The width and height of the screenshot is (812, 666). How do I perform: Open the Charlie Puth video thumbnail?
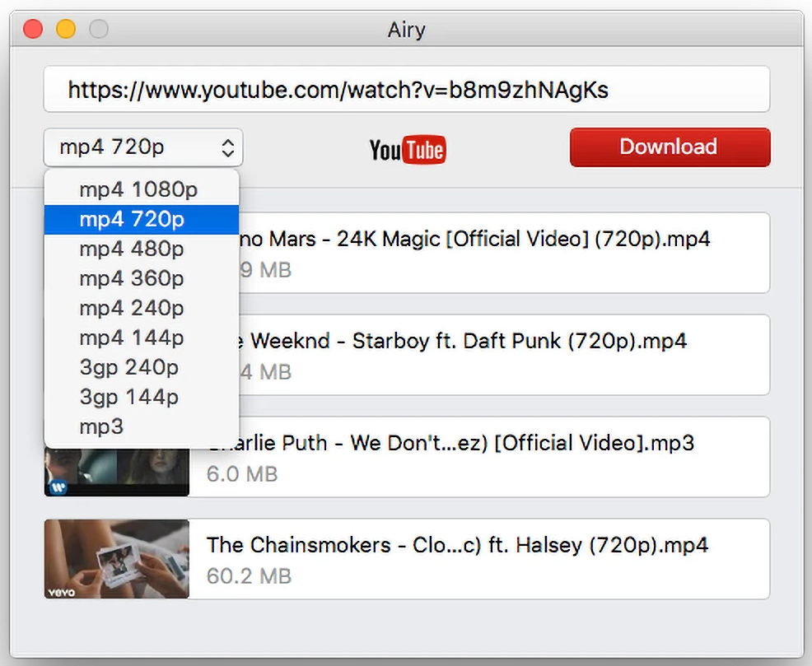pos(116,472)
